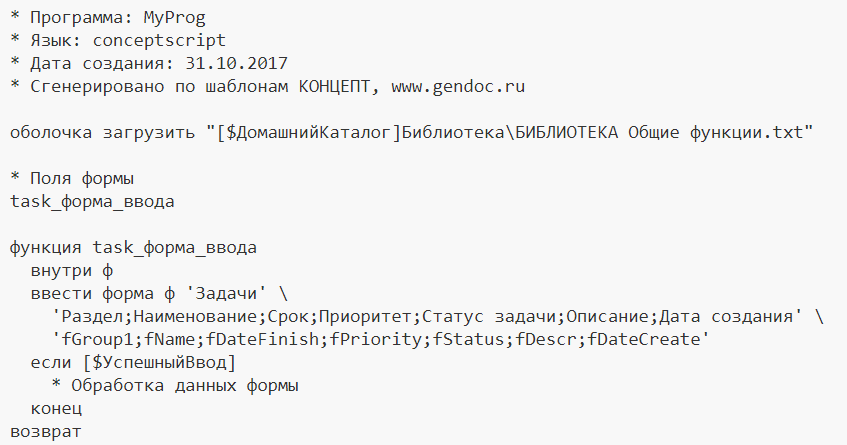The width and height of the screenshot is (847, 445).
Task: Click the program name MyProg
Action: [x=174, y=18]
